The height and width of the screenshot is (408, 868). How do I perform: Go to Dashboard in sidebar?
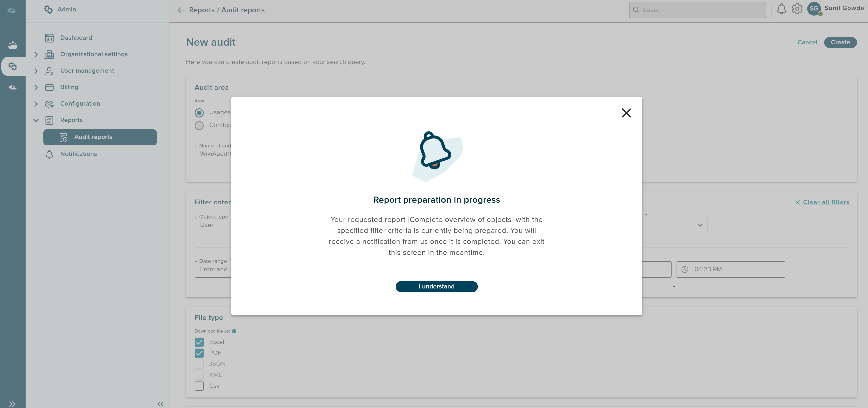(76, 38)
